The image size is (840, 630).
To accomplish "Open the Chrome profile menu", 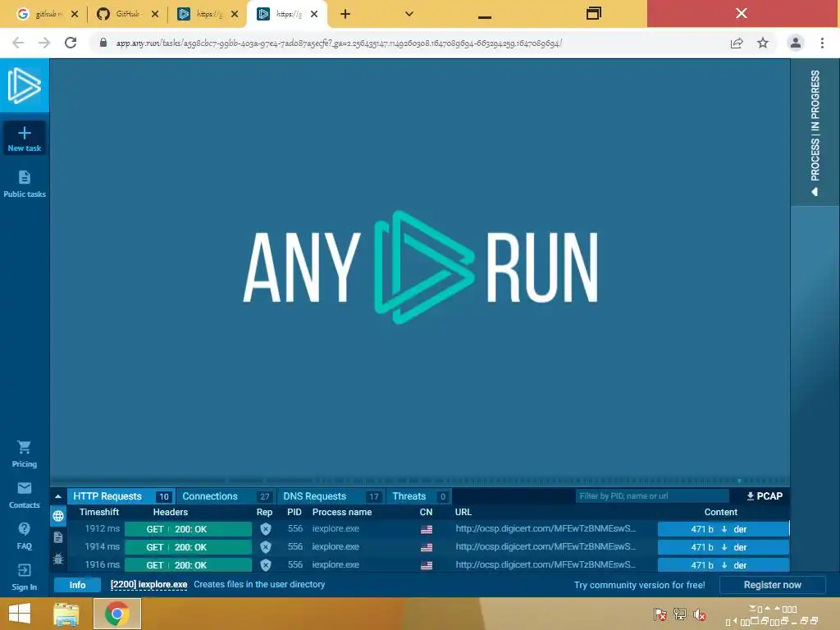I will pyautogui.click(x=796, y=43).
